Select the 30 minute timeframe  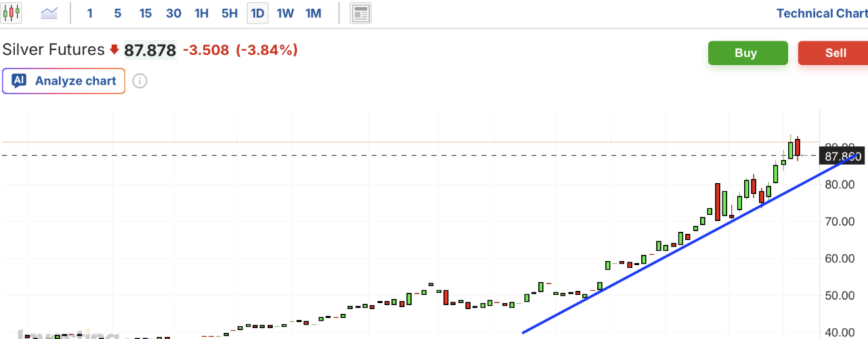173,13
